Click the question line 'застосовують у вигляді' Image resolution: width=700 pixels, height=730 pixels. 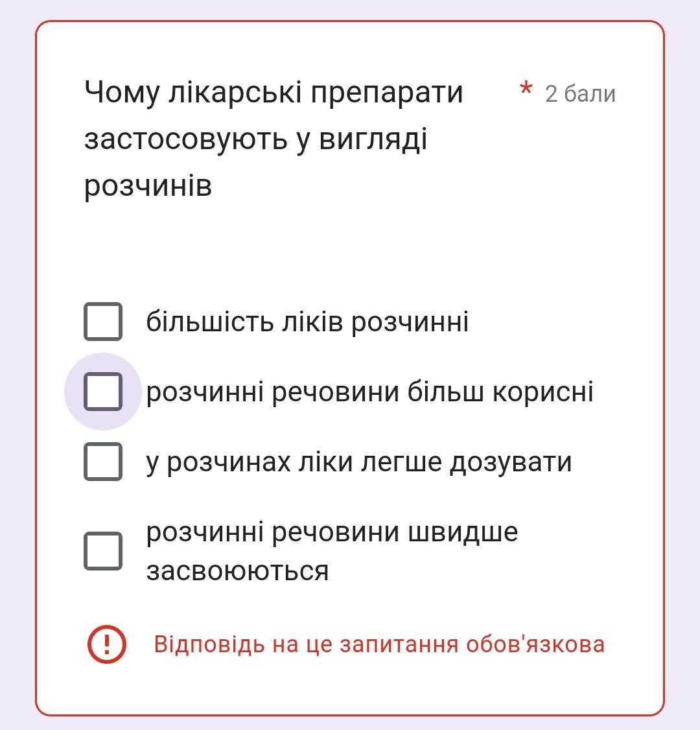point(255,139)
